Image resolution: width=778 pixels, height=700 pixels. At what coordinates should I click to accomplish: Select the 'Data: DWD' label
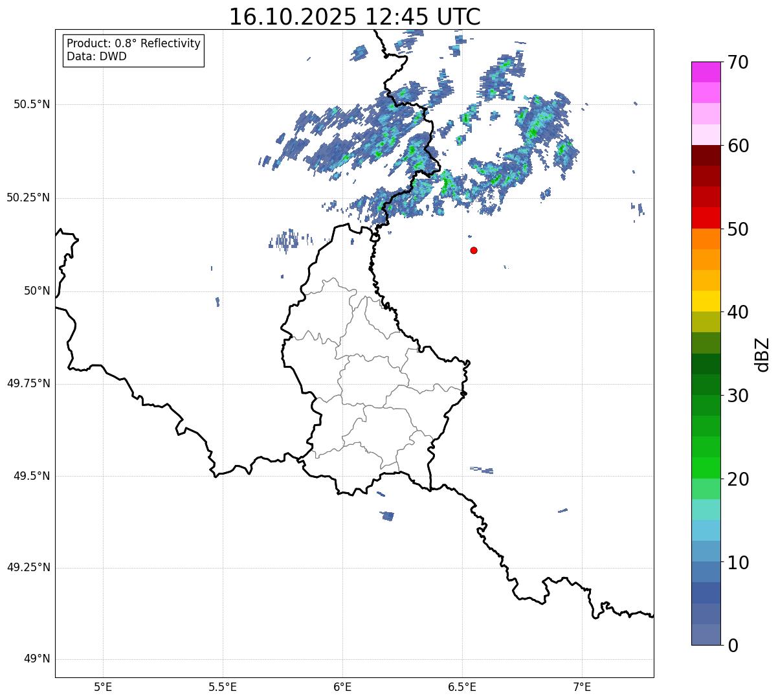tap(96, 56)
